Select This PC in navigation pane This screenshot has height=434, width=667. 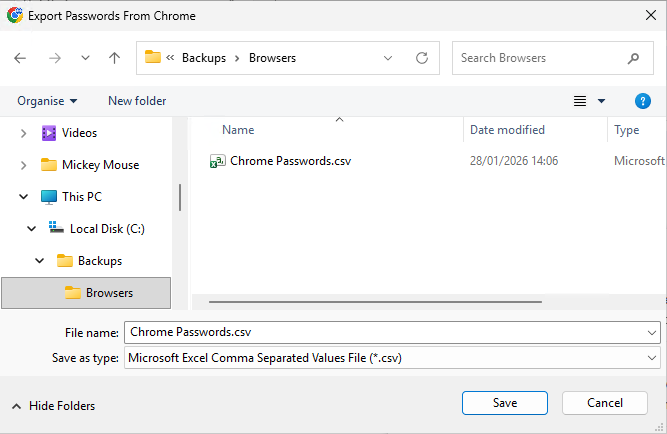[82, 197]
